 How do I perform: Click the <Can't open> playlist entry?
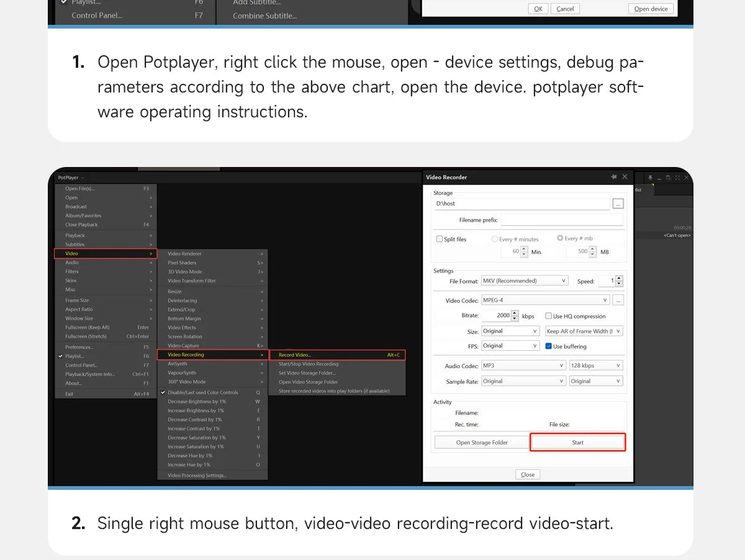pyautogui.click(x=677, y=235)
